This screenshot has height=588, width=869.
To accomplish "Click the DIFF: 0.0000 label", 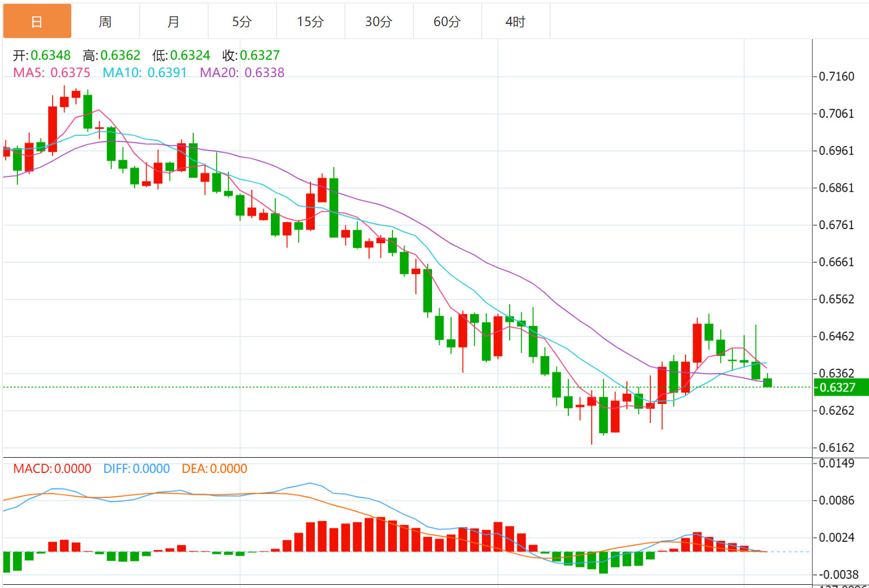I will pos(137,469).
